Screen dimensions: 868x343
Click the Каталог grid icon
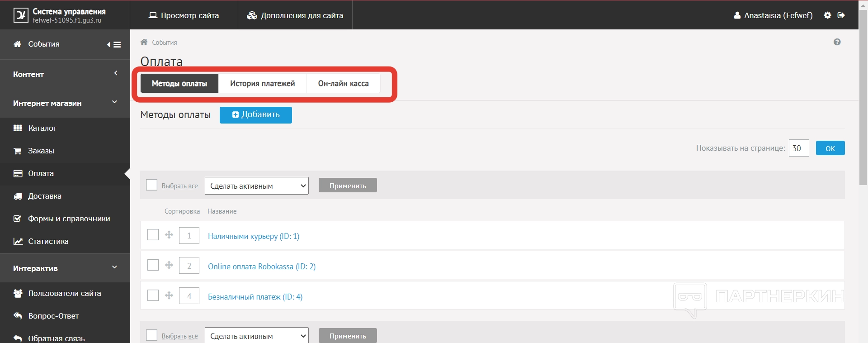18,128
